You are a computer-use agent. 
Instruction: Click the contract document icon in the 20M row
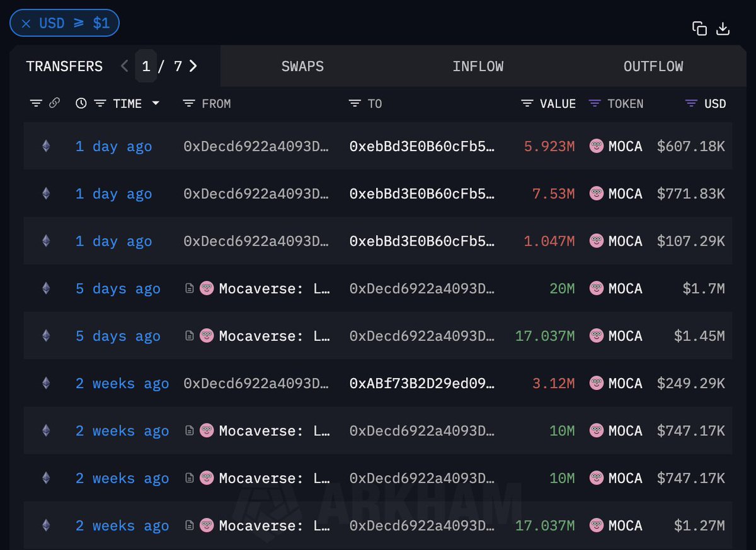click(x=189, y=289)
